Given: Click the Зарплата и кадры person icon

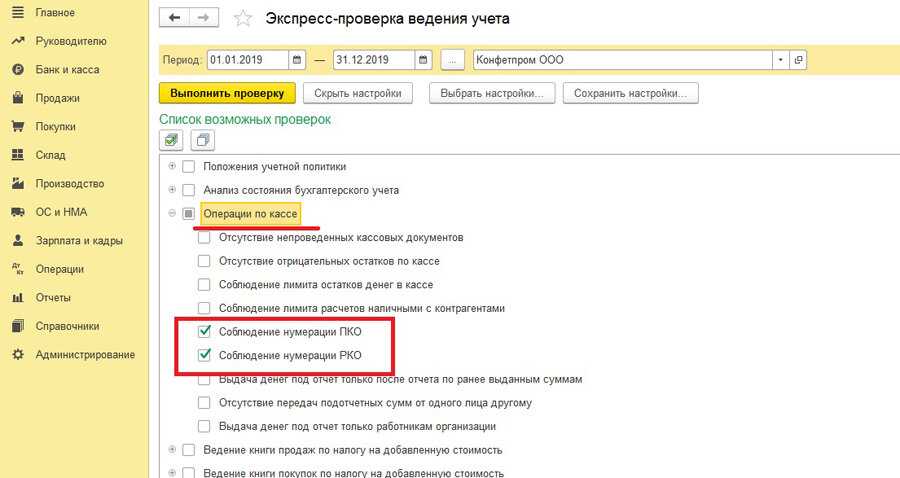Looking at the screenshot, I should (18, 240).
